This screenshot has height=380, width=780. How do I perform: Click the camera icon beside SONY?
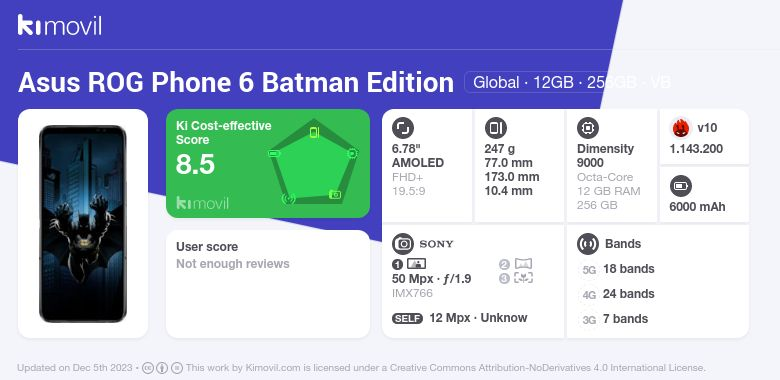pyautogui.click(x=403, y=244)
